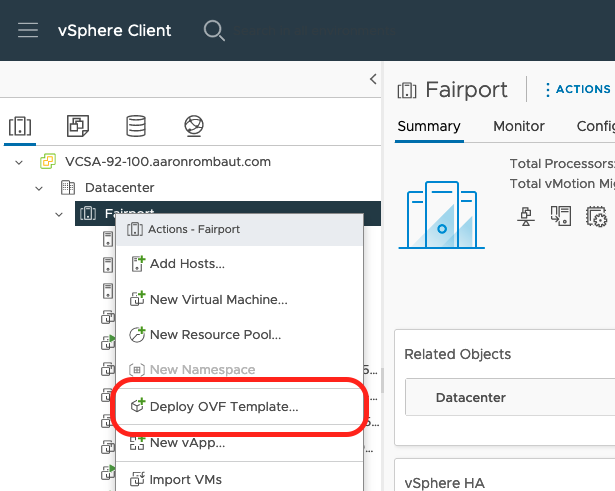Screen dimensions: 615x491
Task: Select Deploy OVF Template menu item
Action: tap(223, 406)
